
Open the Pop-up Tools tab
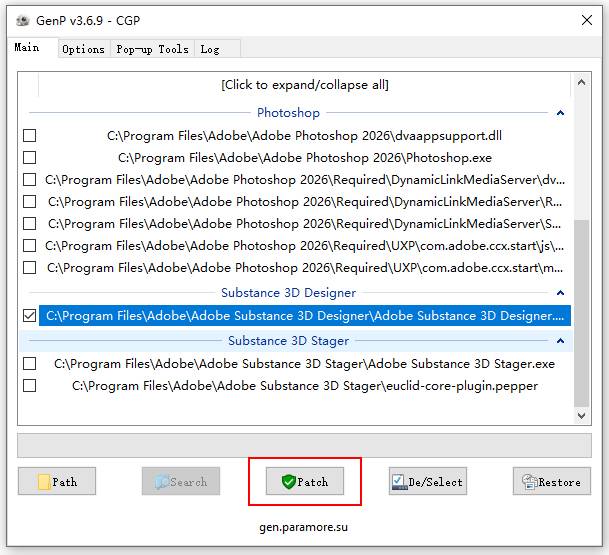152,49
